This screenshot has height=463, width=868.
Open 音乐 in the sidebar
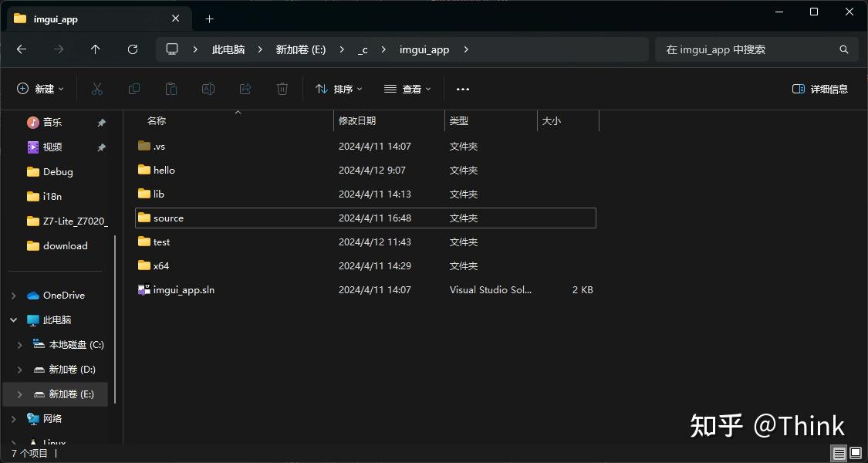[52, 123]
